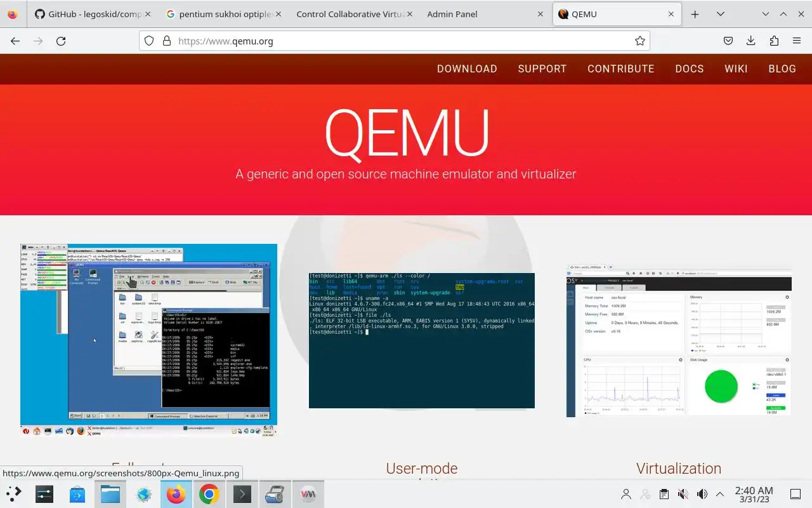The image size is (812, 508).
Task: Close the GitHub legoskid tab
Action: click(148, 14)
